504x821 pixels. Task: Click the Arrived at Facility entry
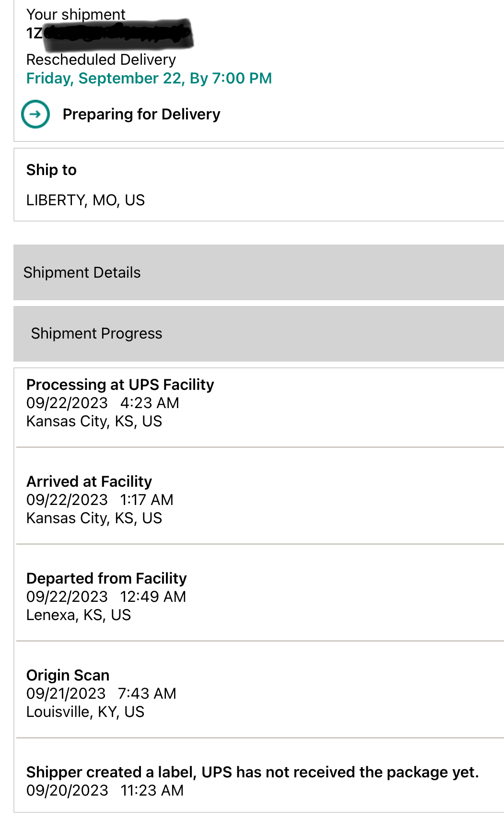click(89, 481)
